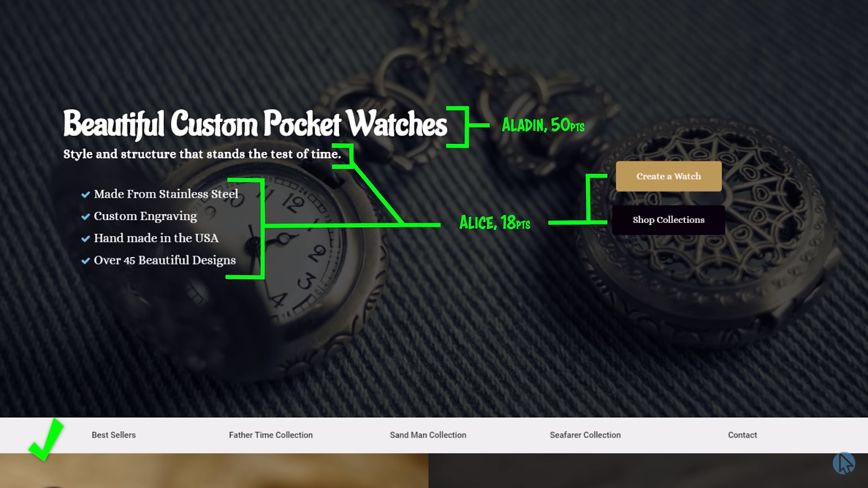The image size is (868, 488).
Task: Click the tagline about the test of time
Action: tap(202, 154)
